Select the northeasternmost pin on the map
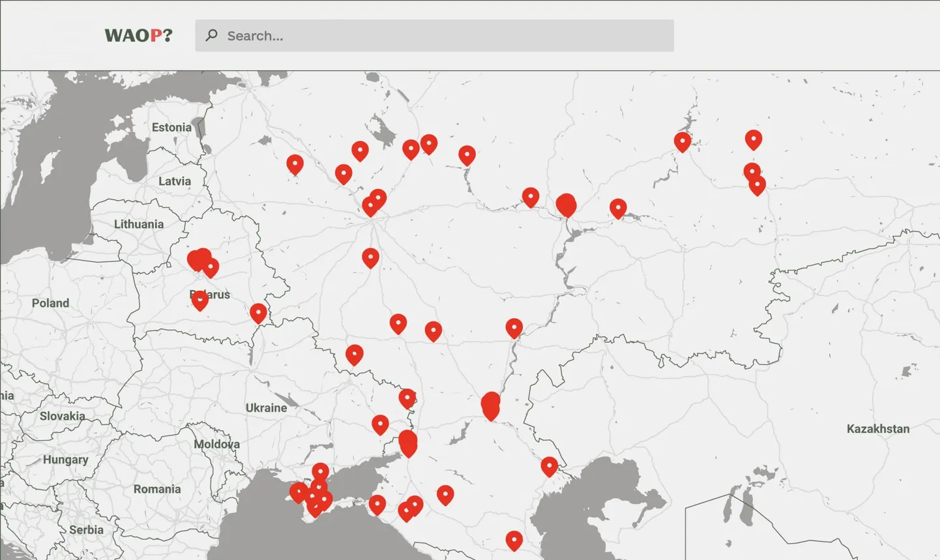Screen dimensions: 940x560 tap(754, 140)
